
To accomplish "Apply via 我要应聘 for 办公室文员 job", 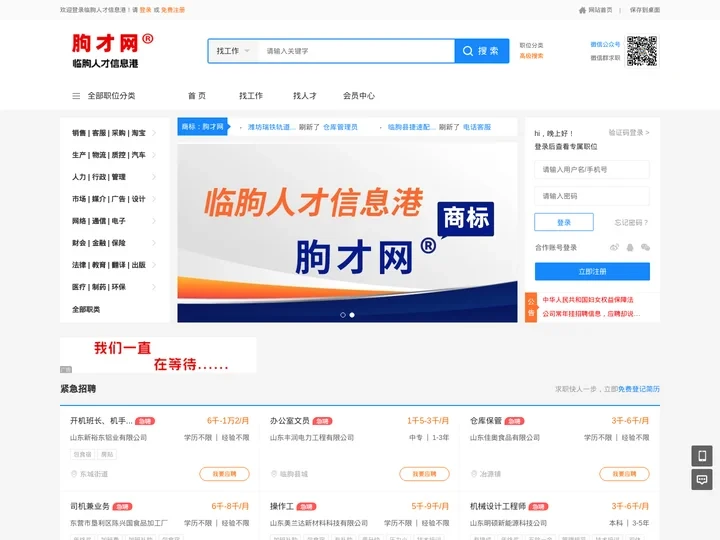I will tap(424, 474).
